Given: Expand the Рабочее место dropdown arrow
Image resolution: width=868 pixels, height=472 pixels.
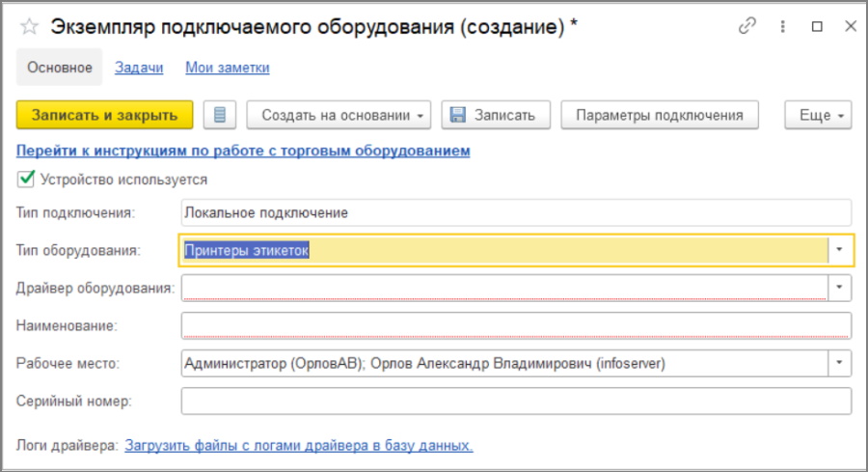Looking at the screenshot, I should pos(839,363).
